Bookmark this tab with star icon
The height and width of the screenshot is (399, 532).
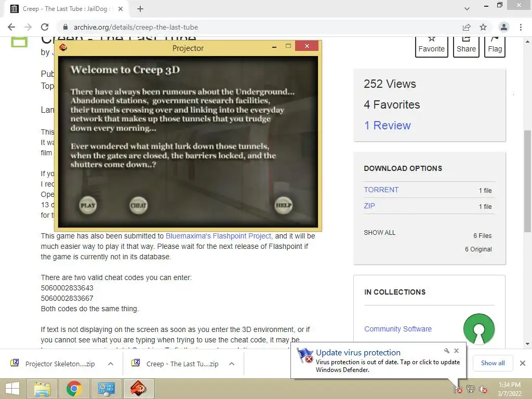click(x=483, y=27)
